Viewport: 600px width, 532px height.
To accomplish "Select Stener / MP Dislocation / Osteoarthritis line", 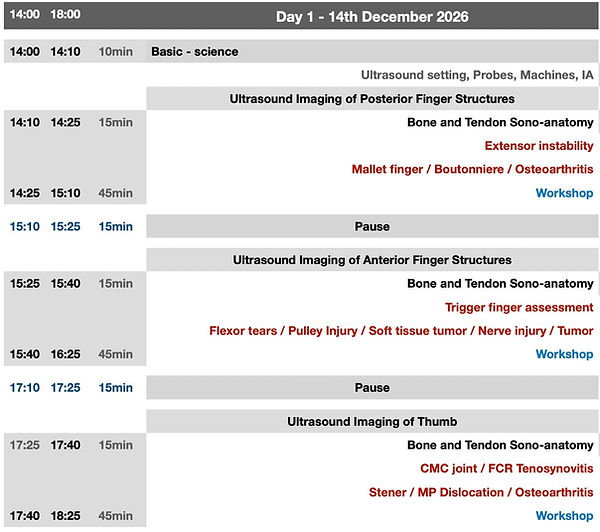I will 481,492.
